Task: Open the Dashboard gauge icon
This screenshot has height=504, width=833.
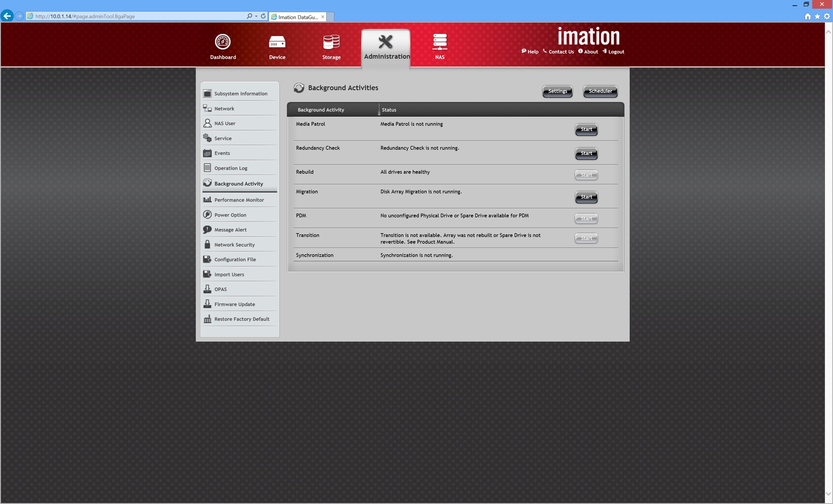Action: coord(222,42)
